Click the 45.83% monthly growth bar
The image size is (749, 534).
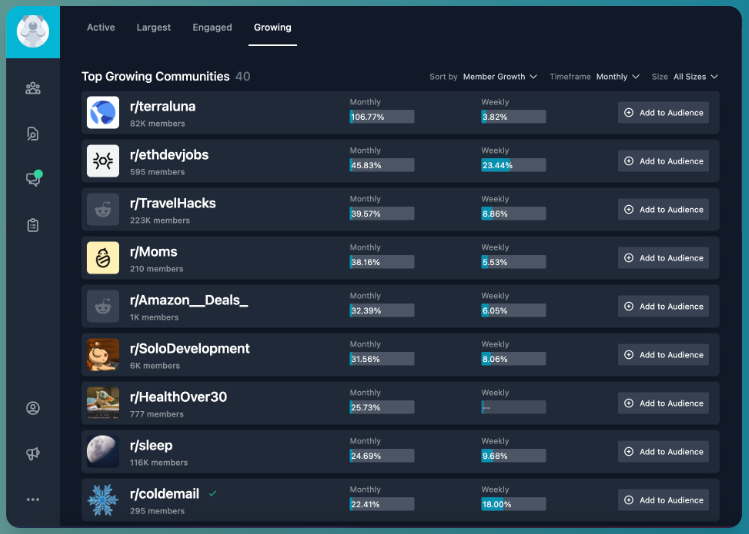click(x=382, y=165)
